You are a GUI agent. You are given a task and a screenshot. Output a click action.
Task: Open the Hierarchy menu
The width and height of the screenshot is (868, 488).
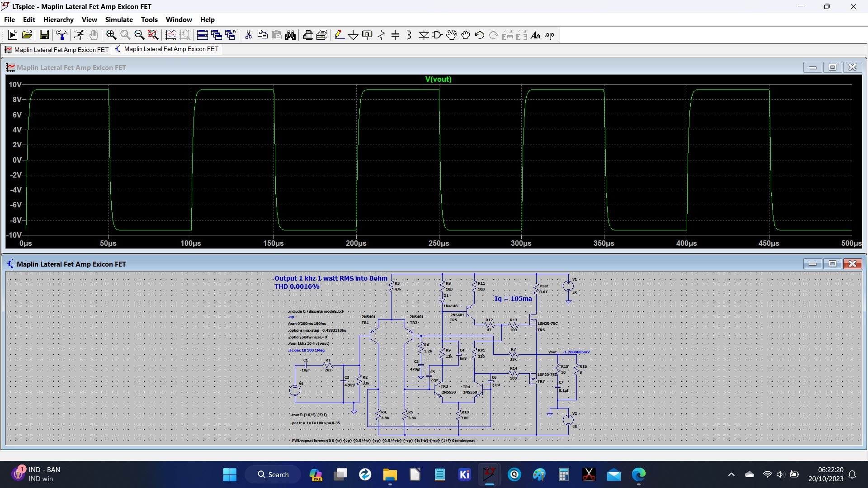pyautogui.click(x=58, y=20)
